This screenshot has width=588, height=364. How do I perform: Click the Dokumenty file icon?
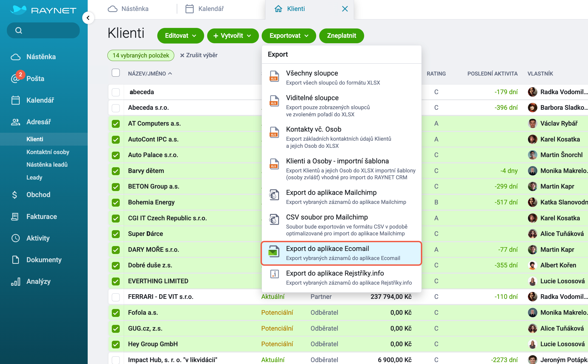16,260
